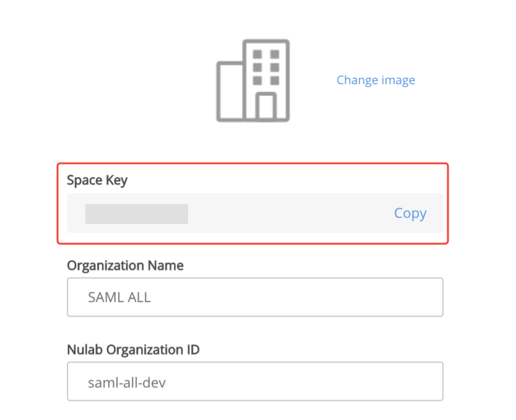Open the Change image link
The height and width of the screenshot is (420, 516).
[x=376, y=80]
